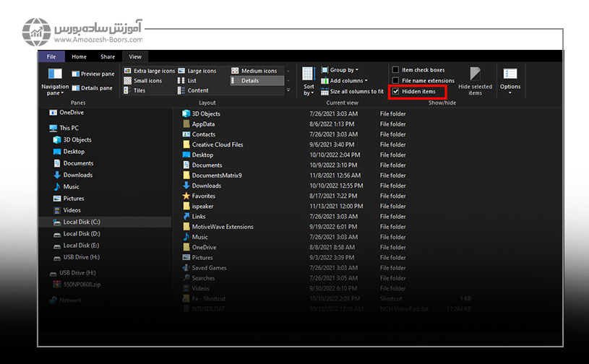Open the Creative Cloud Files folder
This screenshot has width=589, height=364.
217,144
